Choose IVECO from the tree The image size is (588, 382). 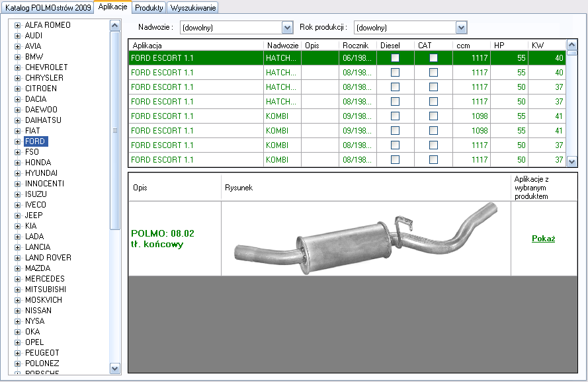point(36,205)
